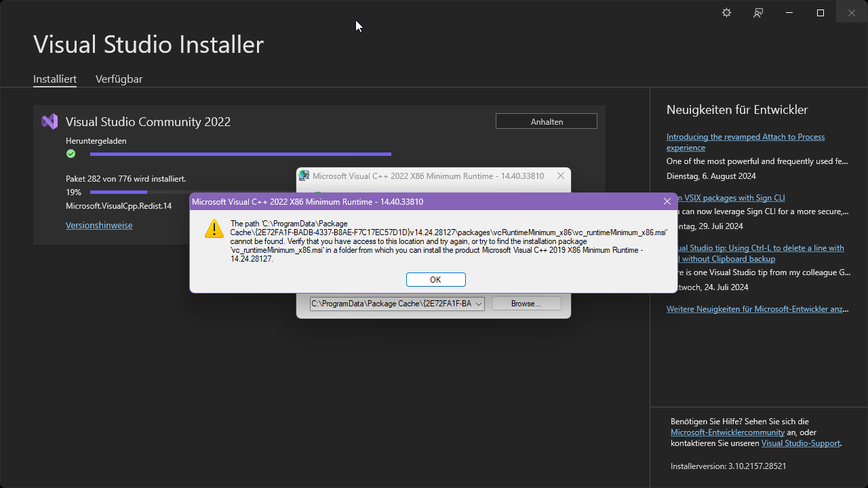Click the error dialog title bar text
Viewport: 868px width, 488px height.
308,202
